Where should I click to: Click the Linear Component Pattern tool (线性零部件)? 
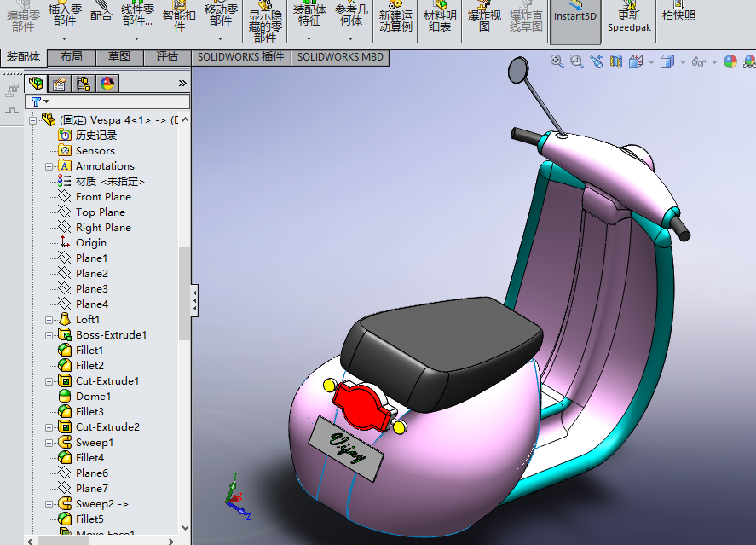tap(137, 14)
